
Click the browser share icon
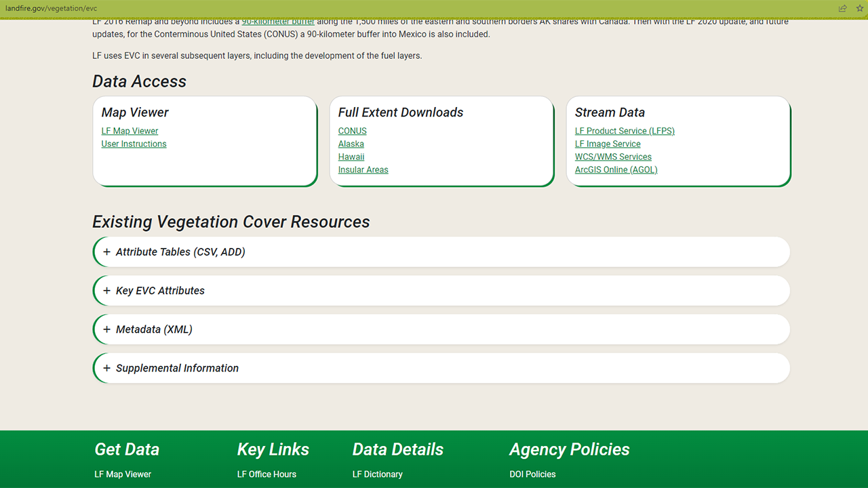pyautogui.click(x=842, y=9)
